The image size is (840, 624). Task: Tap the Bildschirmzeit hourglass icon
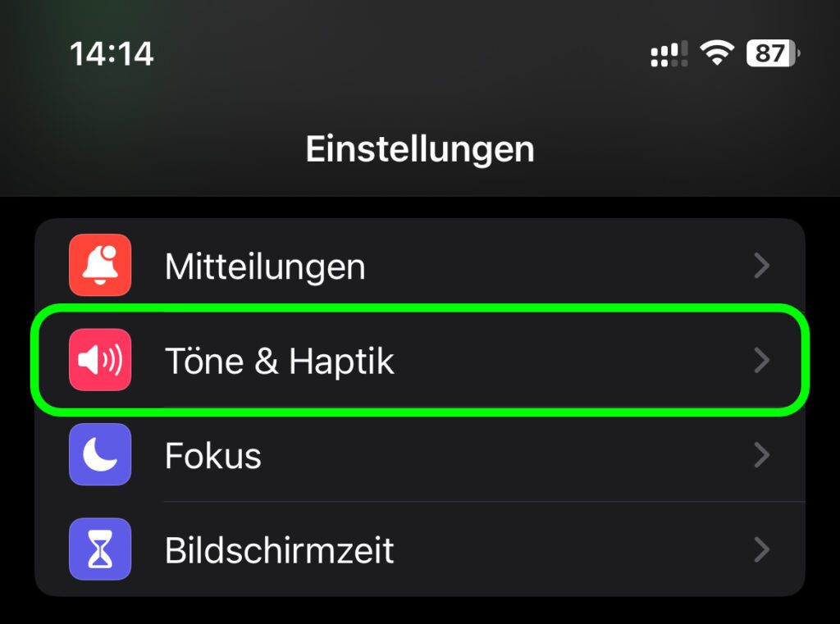click(x=100, y=550)
